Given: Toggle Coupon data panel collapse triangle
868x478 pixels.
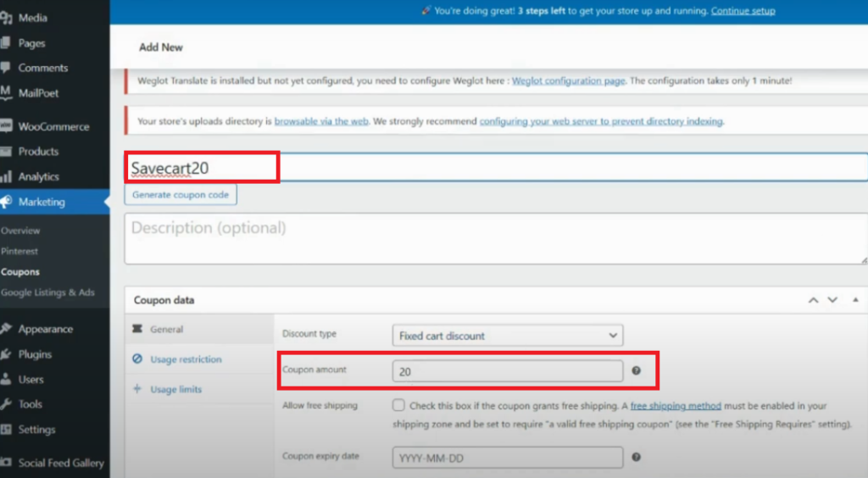Looking at the screenshot, I should point(855,300).
